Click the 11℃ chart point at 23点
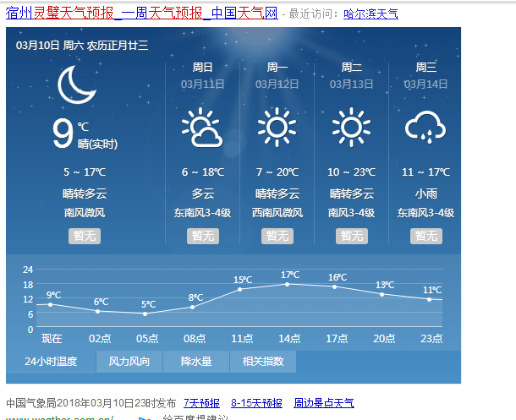 (429, 299)
